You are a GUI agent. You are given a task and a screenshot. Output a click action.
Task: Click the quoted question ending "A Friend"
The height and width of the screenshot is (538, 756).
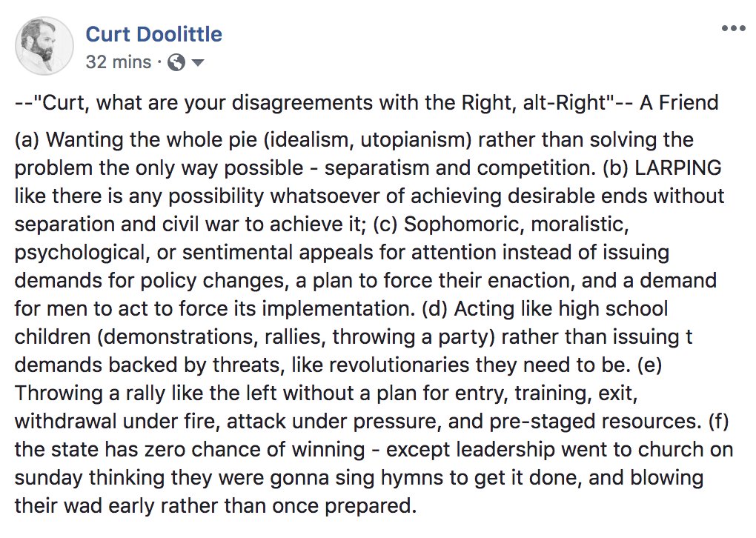point(366,102)
